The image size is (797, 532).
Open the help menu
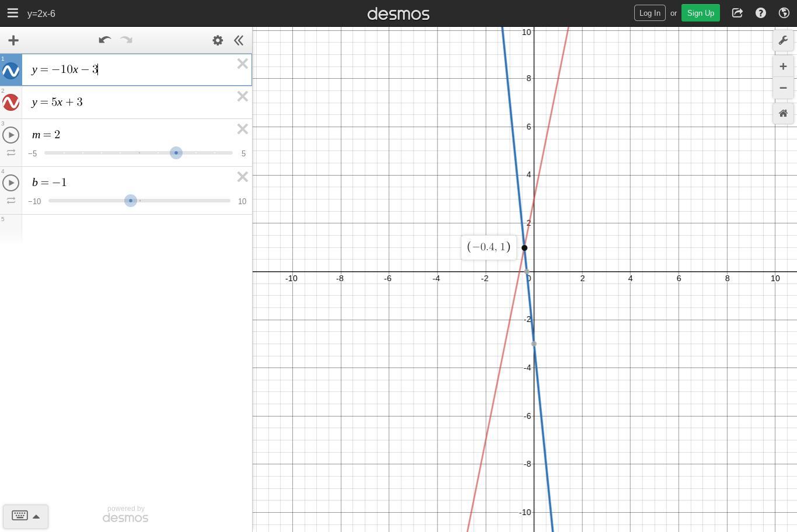[761, 13]
